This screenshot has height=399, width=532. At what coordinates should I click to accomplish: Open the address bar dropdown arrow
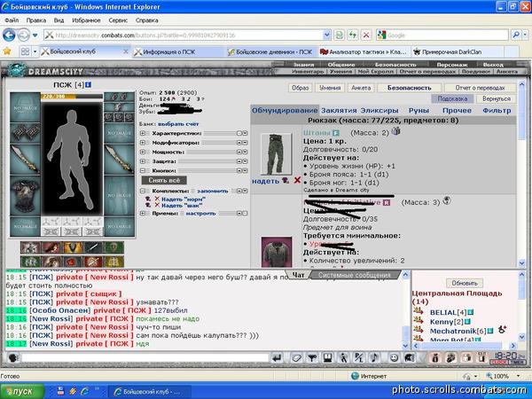pyautogui.click(x=326, y=35)
